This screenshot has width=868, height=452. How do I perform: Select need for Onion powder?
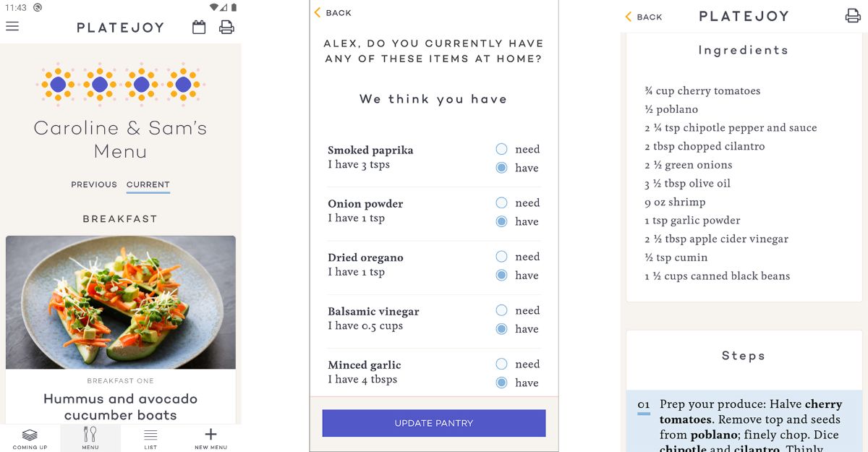coord(502,203)
